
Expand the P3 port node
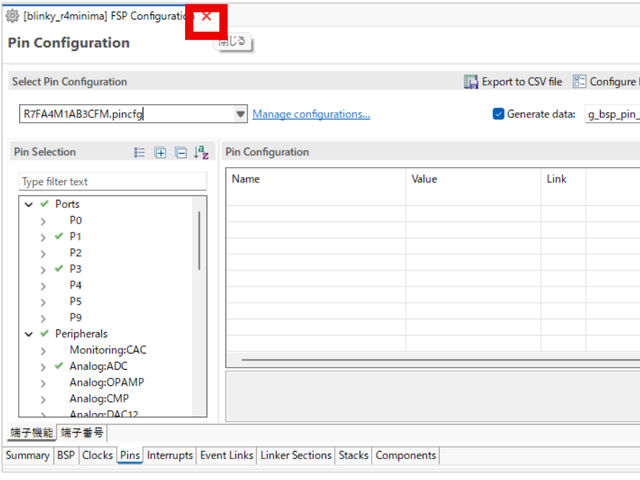point(43,270)
